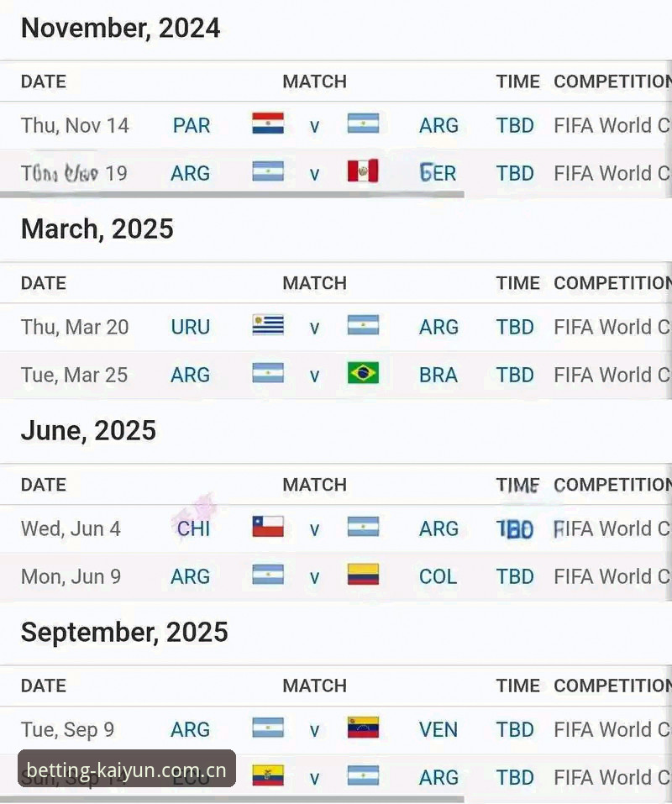Click TBD time for Mar 25 match
The height and width of the screenshot is (804, 672).
pyautogui.click(x=515, y=376)
